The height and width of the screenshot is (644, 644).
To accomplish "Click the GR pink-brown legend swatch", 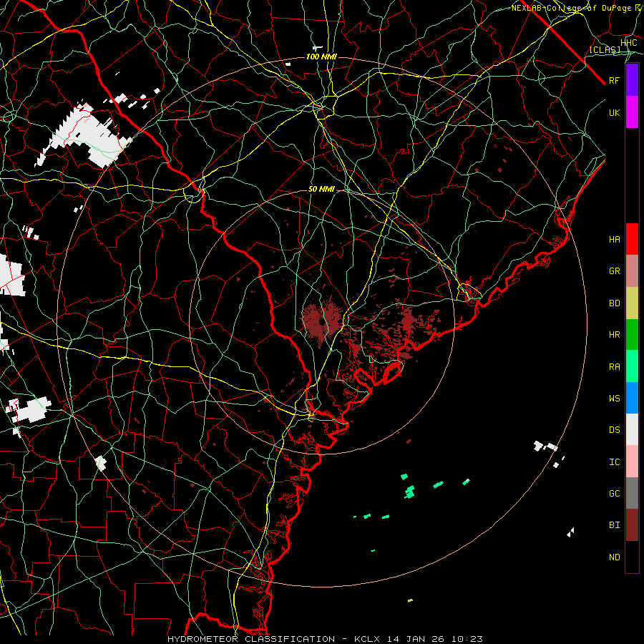I will pyautogui.click(x=632, y=271).
